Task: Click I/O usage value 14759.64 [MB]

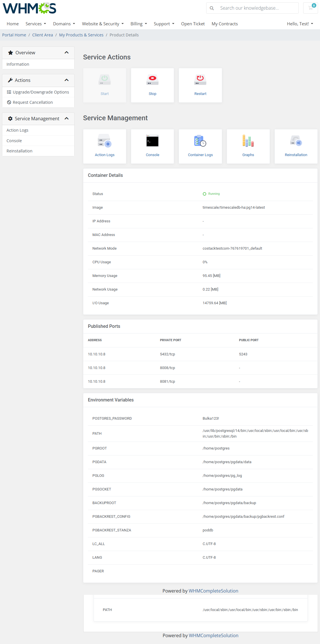Action: click(x=215, y=303)
